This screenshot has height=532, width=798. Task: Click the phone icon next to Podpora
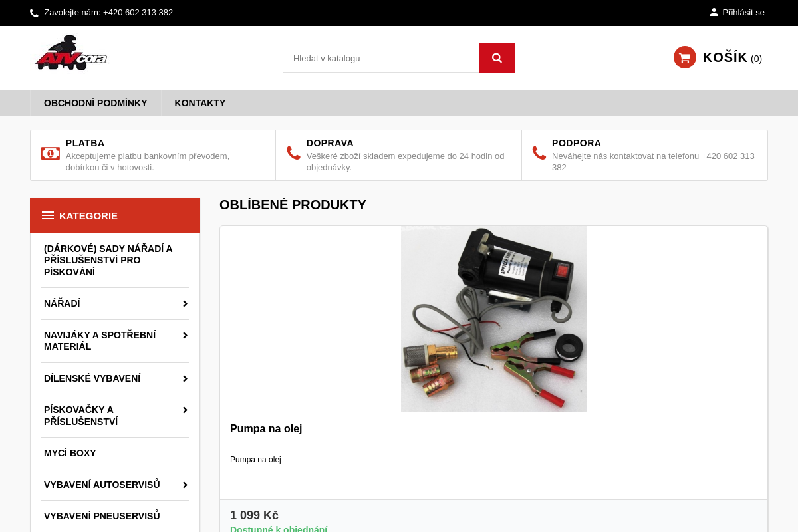pyautogui.click(x=539, y=153)
